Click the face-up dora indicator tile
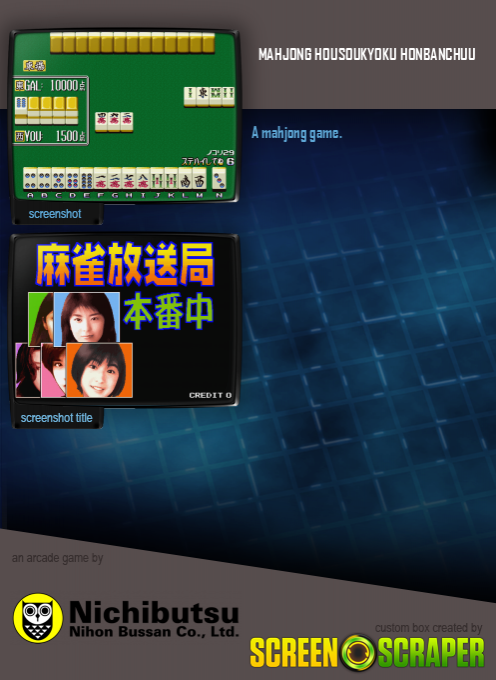This screenshot has height=680, width=496. point(21,110)
